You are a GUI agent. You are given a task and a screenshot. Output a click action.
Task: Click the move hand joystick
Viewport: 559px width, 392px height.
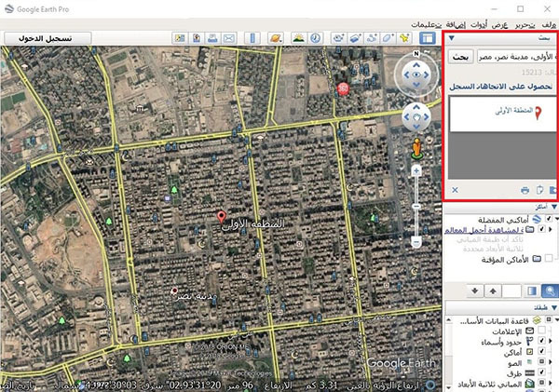(416, 117)
